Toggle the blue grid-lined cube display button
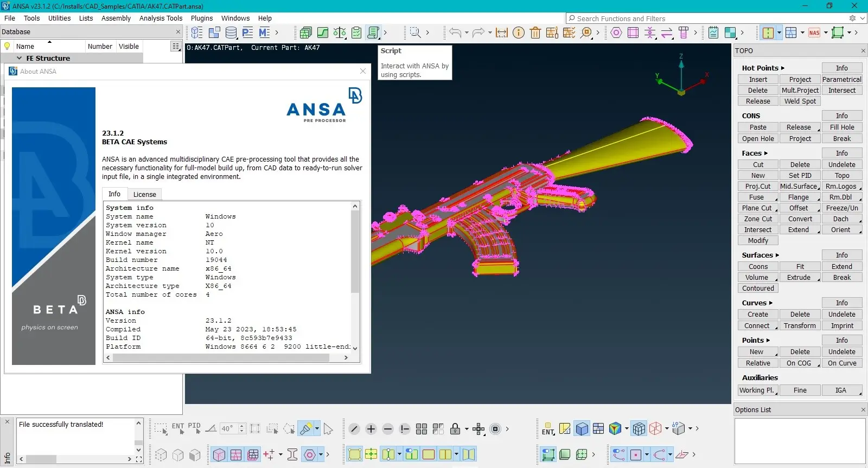868x468 pixels. [x=639, y=429]
